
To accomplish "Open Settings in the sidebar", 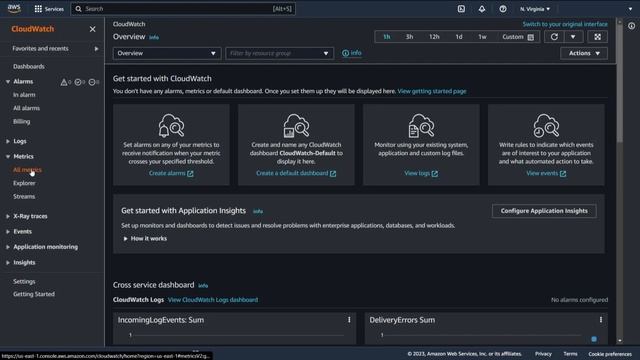I will pyautogui.click(x=24, y=282).
